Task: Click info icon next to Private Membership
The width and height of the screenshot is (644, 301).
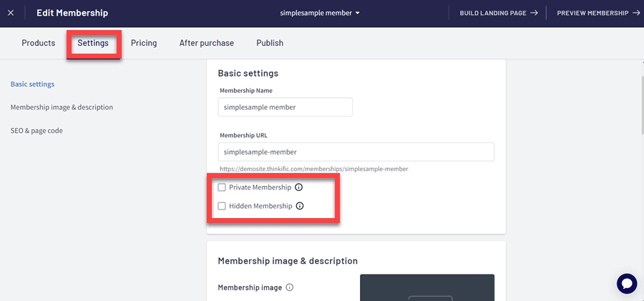Action: tap(299, 187)
